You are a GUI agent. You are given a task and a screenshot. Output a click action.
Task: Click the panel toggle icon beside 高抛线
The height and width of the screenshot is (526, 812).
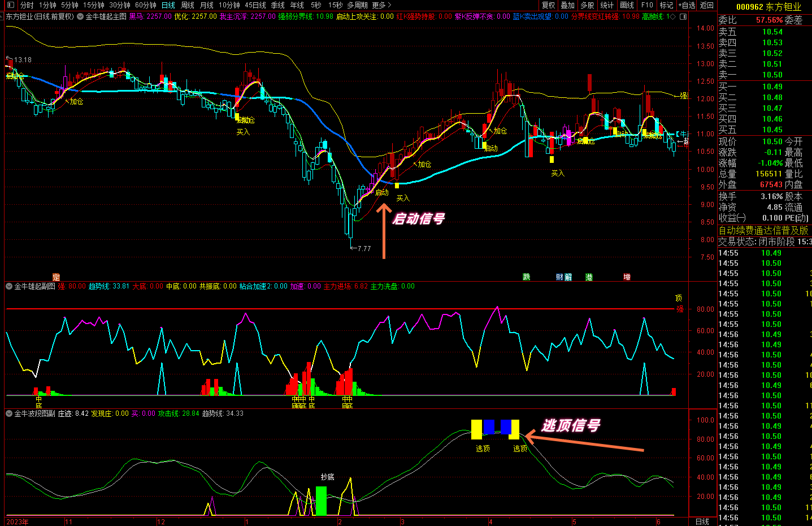684,17
